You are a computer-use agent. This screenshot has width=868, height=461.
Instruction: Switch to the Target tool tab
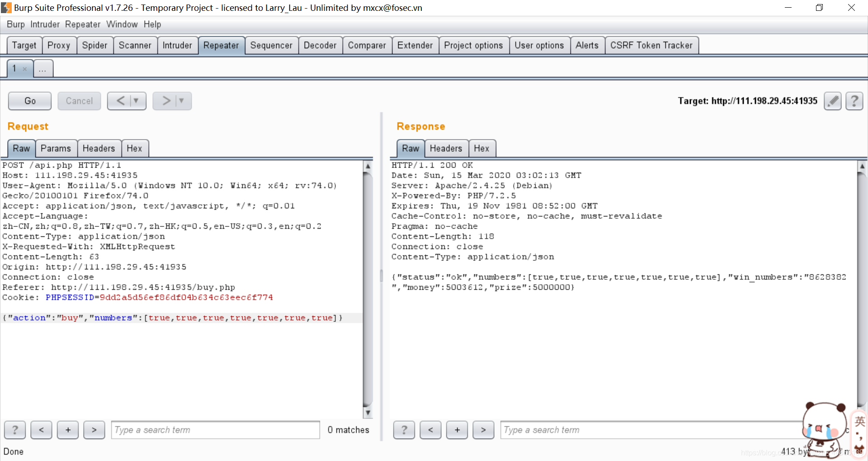(x=24, y=45)
